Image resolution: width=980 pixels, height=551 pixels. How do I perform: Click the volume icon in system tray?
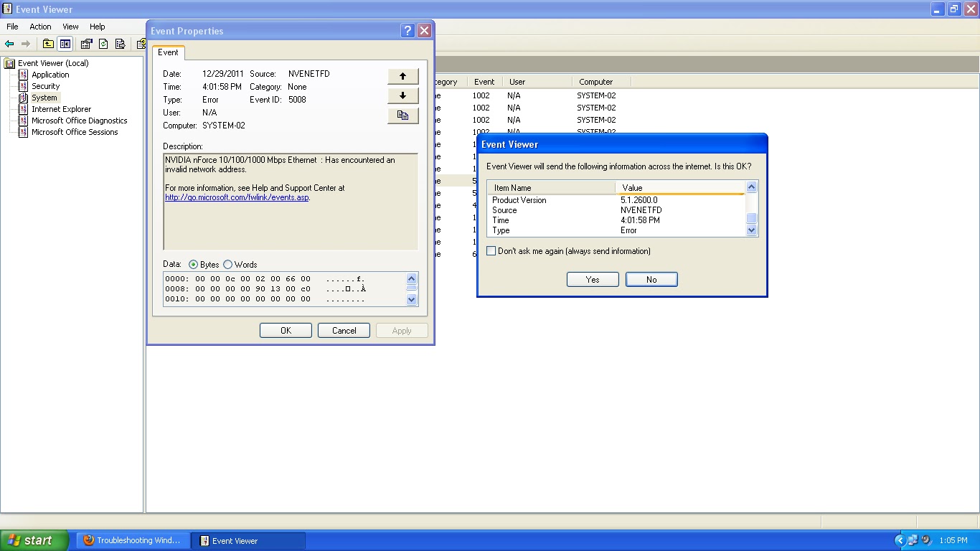[x=926, y=540]
